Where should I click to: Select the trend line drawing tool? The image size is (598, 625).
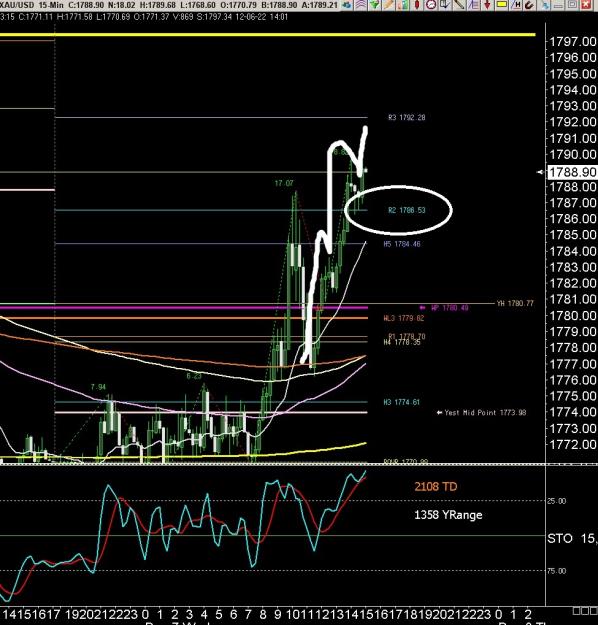coord(459,5)
